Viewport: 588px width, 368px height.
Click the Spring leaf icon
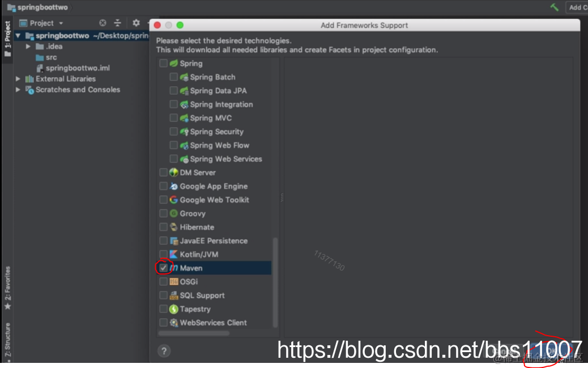[x=174, y=63]
